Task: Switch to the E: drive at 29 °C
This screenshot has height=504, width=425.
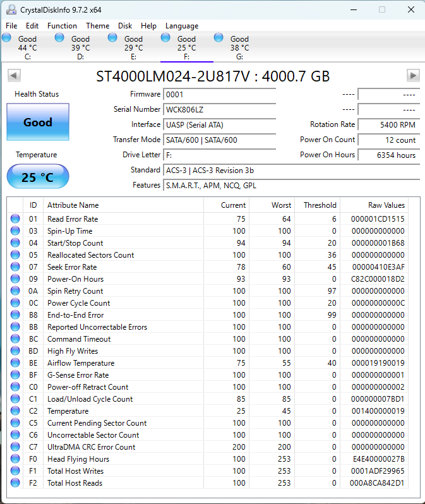Action: click(133, 47)
